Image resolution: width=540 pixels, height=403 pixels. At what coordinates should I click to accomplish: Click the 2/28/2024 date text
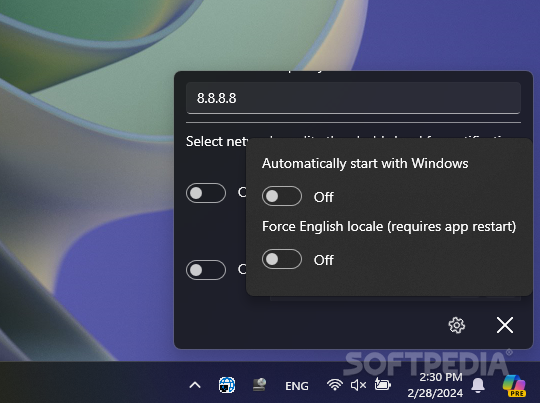coord(435,393)
